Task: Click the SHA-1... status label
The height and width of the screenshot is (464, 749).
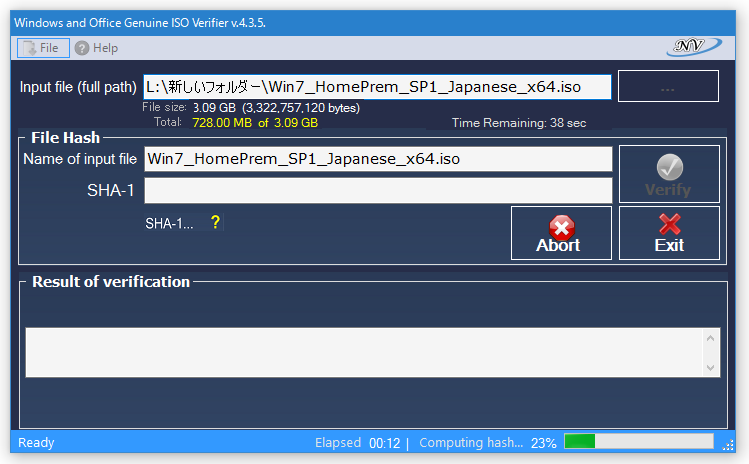Action: click(x=169, y=224)
